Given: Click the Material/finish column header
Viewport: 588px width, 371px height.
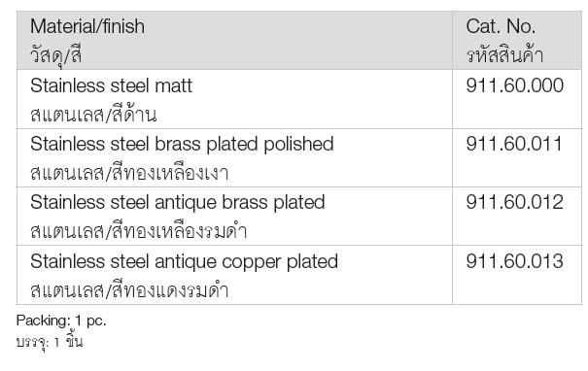Looking at the screenshot, I should point(87,26).
